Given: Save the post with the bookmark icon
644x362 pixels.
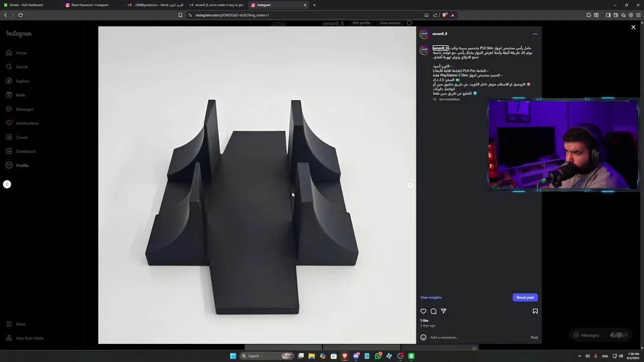Looking at the screenshot, I should point(535,311).
